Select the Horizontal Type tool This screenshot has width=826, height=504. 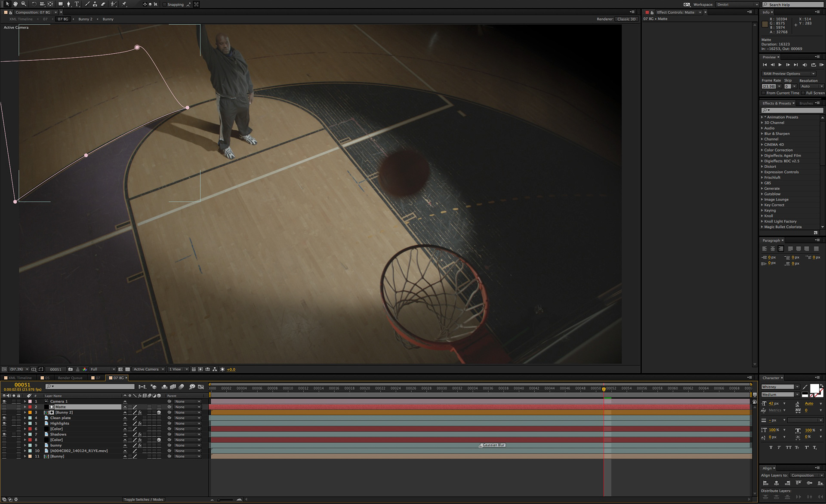coord(77,4)
